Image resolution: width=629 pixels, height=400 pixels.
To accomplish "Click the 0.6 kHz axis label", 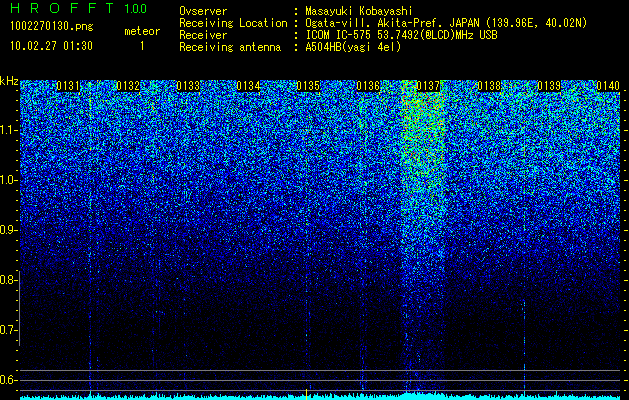I will (x=9, y=380).
